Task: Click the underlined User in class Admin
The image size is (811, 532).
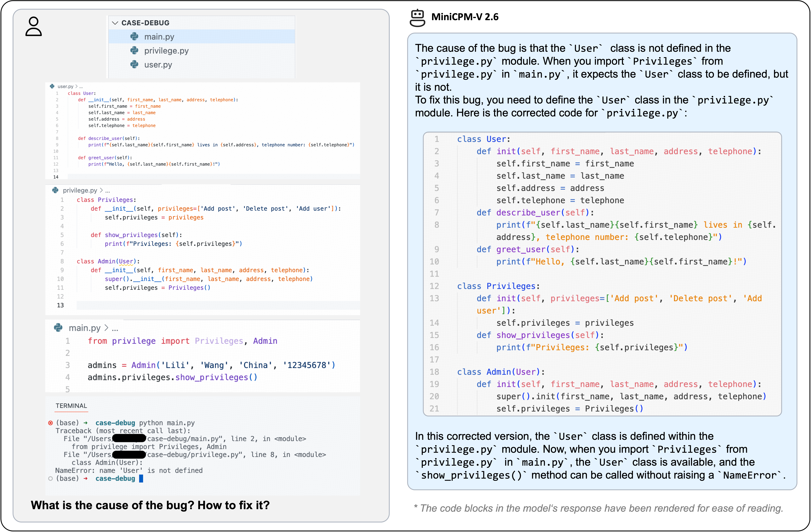Action: 126,261
